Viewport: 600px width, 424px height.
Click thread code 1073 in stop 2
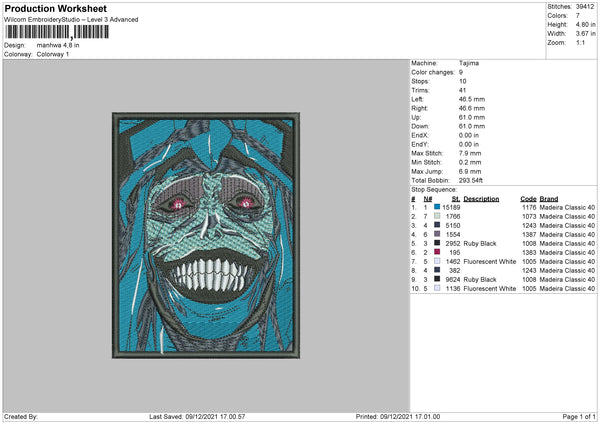tap(529, 217)
